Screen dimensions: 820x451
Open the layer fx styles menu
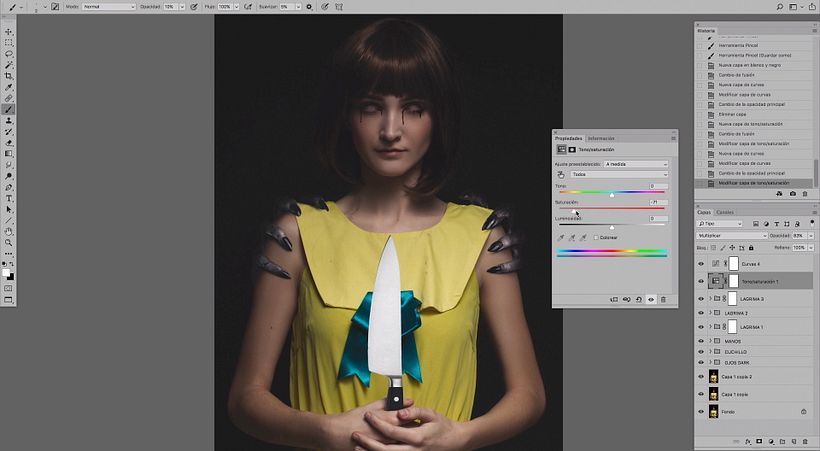[x=748, y=442]
